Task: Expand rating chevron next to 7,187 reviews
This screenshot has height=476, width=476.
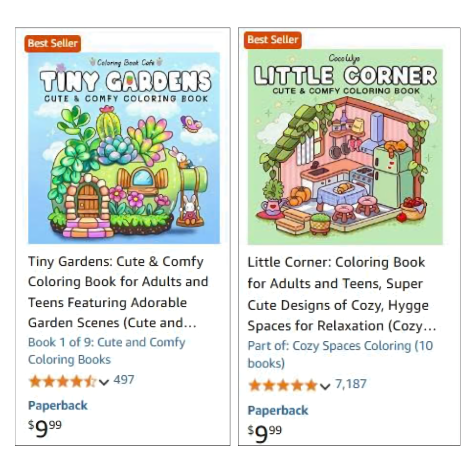Action: click(325, 386)
